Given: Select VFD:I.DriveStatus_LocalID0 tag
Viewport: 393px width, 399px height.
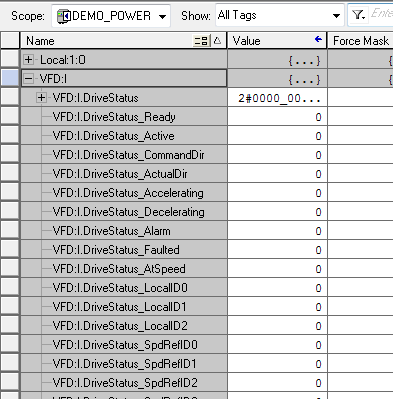Looking at the screenshot, I should pyautogui.click(x=120, y=288).
